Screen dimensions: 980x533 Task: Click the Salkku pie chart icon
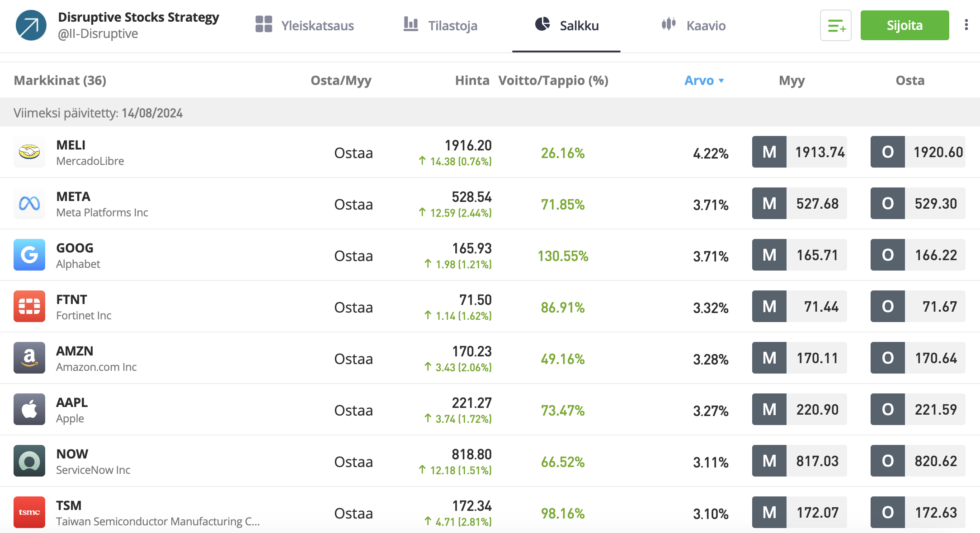click(542, 24)
